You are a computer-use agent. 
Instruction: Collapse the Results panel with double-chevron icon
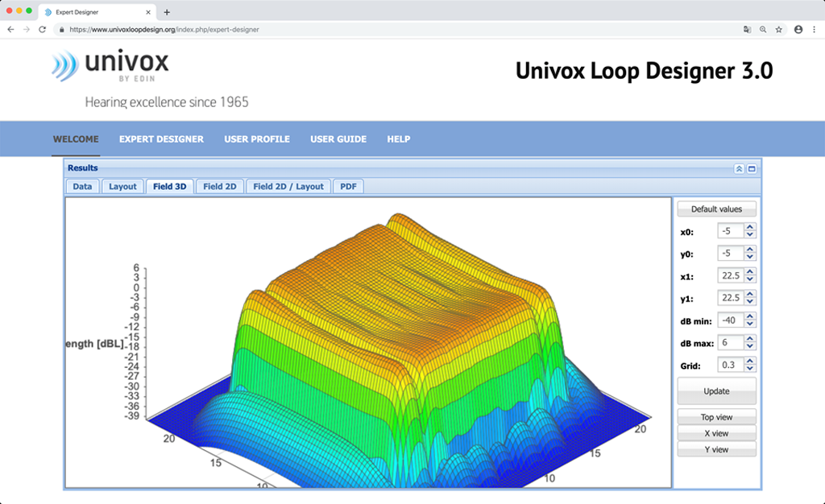pos(739,169)
